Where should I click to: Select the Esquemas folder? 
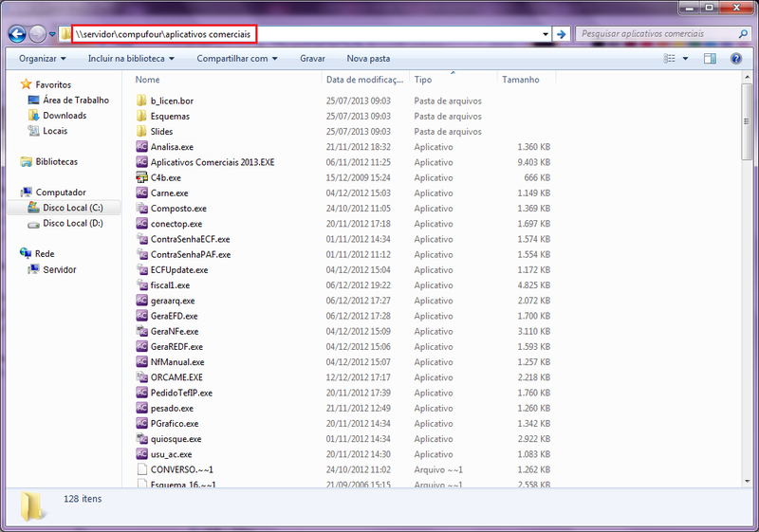tap(169, 116)
